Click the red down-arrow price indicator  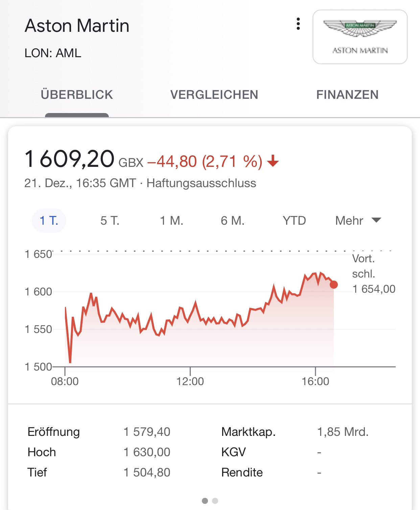273,161
